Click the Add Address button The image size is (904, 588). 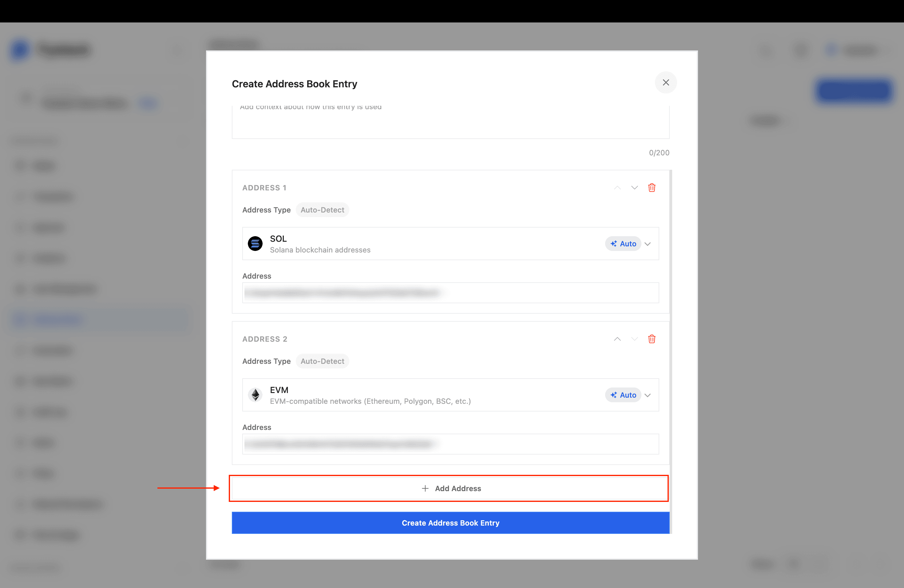[450, 488]
